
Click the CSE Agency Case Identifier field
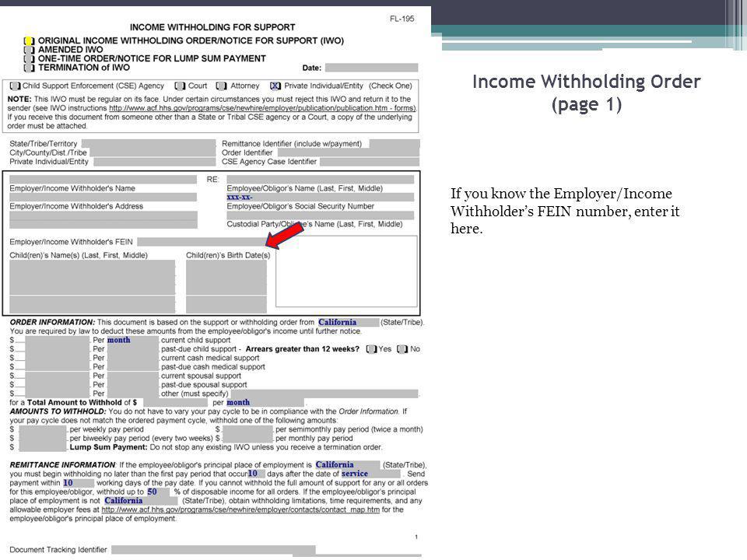click(370, 162)
